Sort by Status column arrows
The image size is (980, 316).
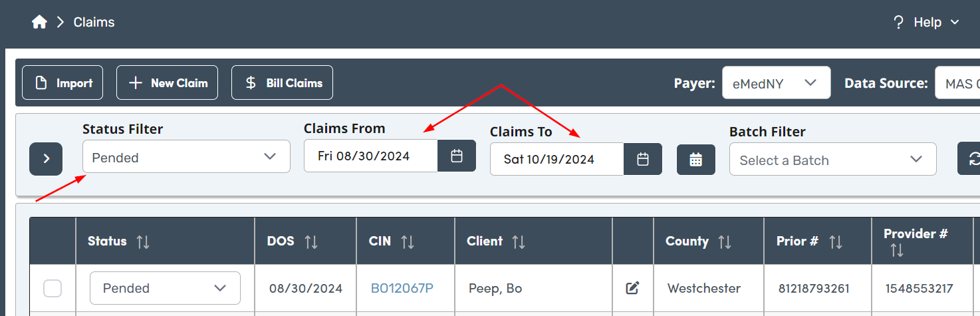(x=143, y=241)
